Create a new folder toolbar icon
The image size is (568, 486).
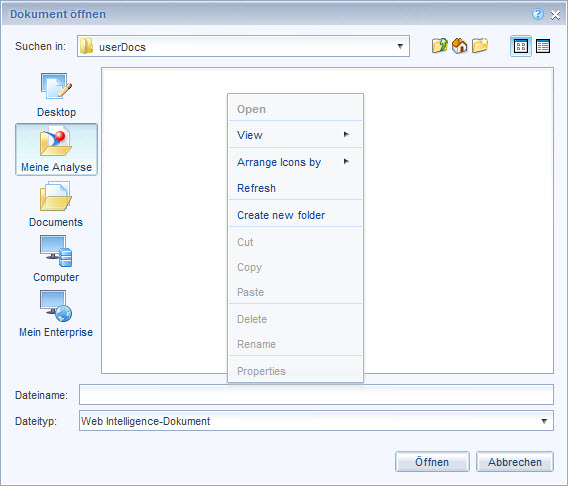480,46
